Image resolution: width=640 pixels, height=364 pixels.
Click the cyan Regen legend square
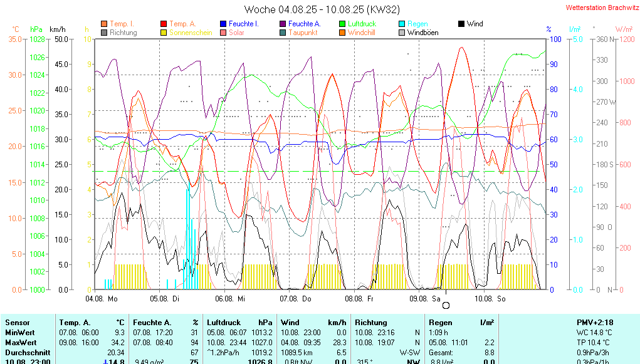[402, 24]
